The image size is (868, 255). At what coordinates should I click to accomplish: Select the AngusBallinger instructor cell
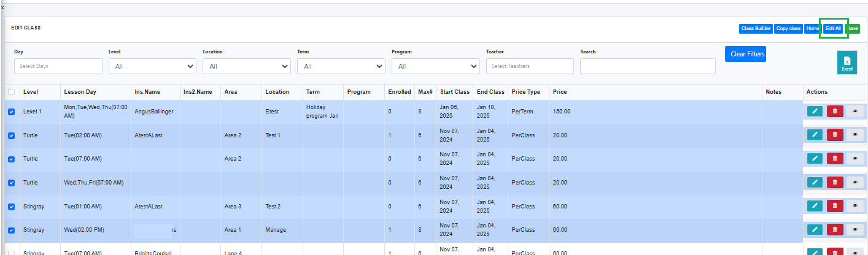(x=154, y=112)
